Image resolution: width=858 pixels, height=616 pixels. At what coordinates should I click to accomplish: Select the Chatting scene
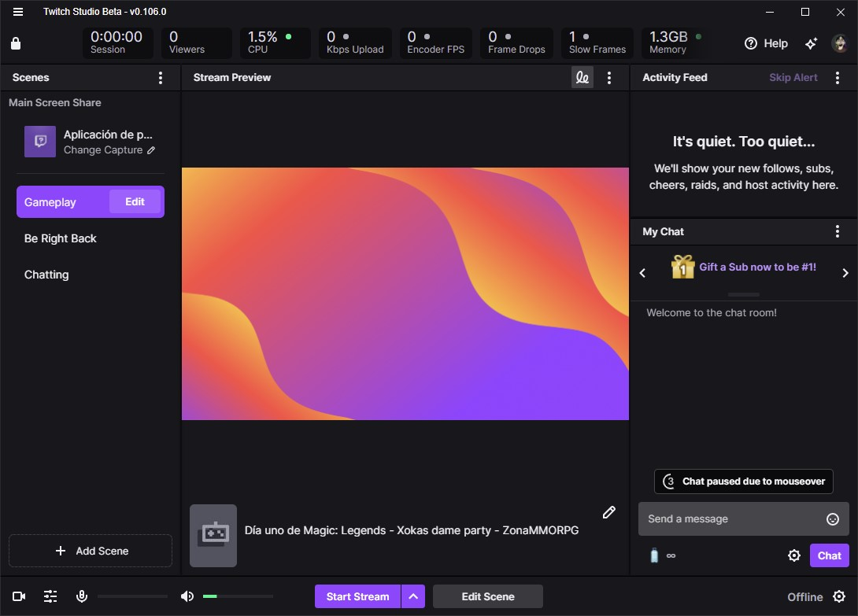pyautogui.click(x=46, y=275)
